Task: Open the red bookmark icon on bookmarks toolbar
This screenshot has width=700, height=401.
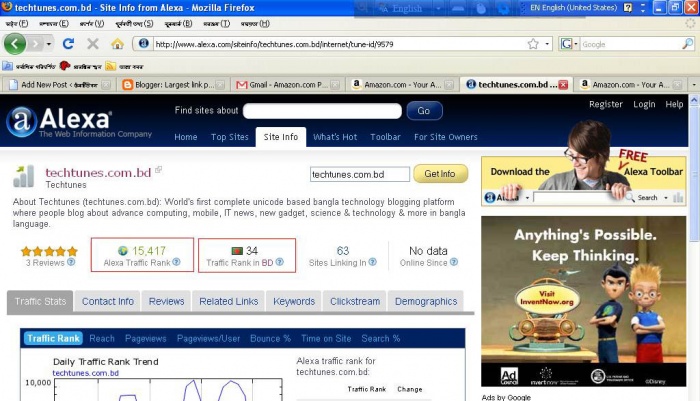Action: coord(65,66)
